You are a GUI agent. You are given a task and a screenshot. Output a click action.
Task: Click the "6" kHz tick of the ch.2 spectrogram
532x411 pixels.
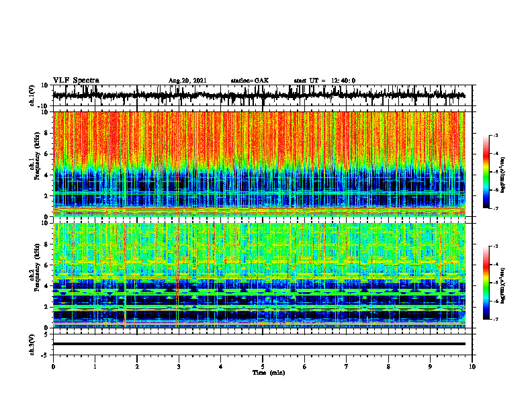(x=47, y=265)
